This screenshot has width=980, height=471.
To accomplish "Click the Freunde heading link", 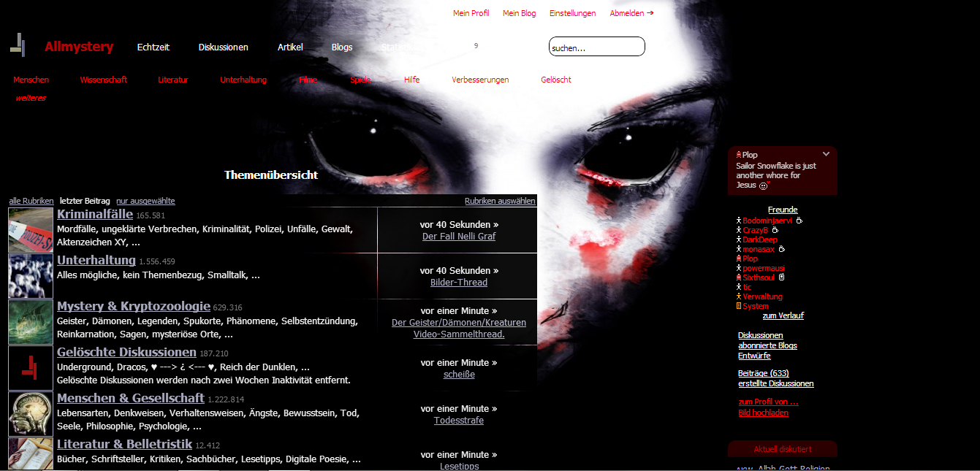I will click(x=783, y=210).
